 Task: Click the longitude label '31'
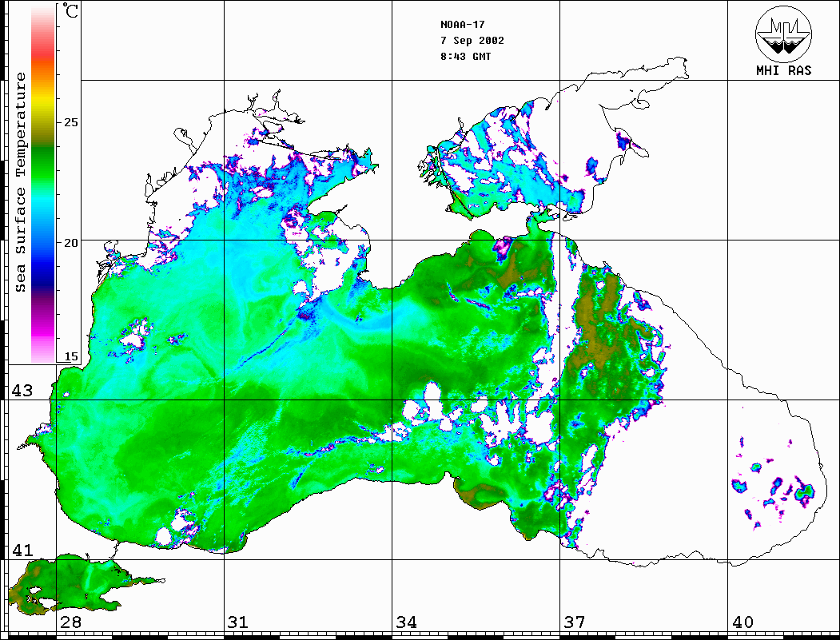238,622
